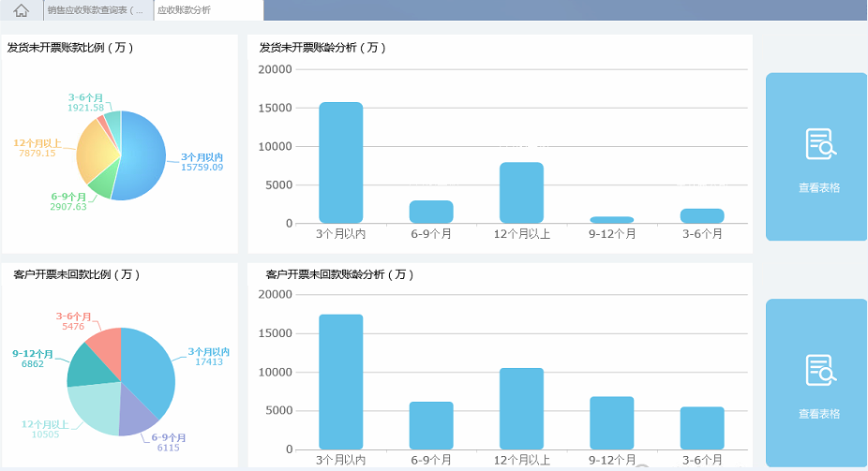
Task: Click the 12个月以上 bar in 发货未开票账龄分析 chart
Action: [521, 192]
